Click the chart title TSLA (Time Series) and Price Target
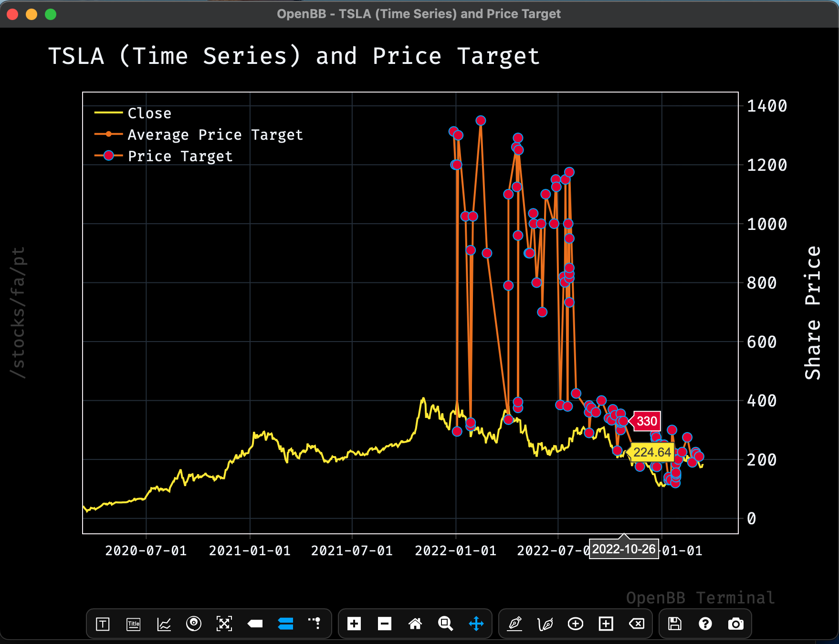 tap(294, 56)
